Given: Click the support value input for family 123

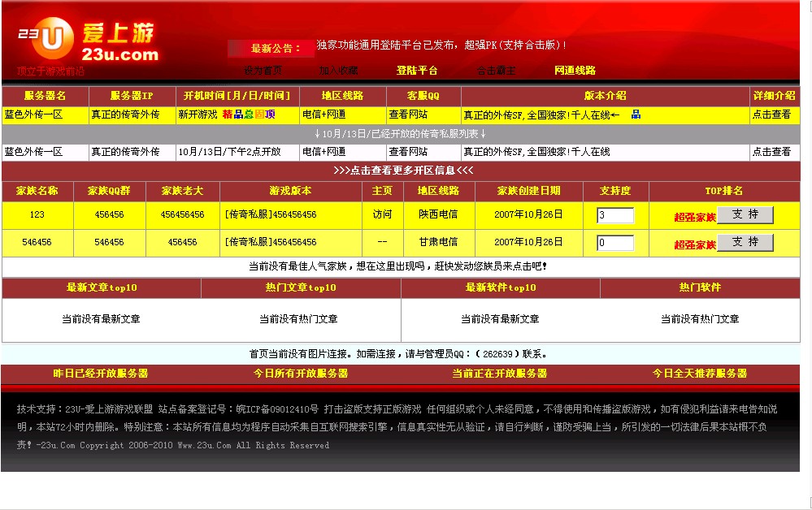Looking at the screenshot, I should point(615,214).
